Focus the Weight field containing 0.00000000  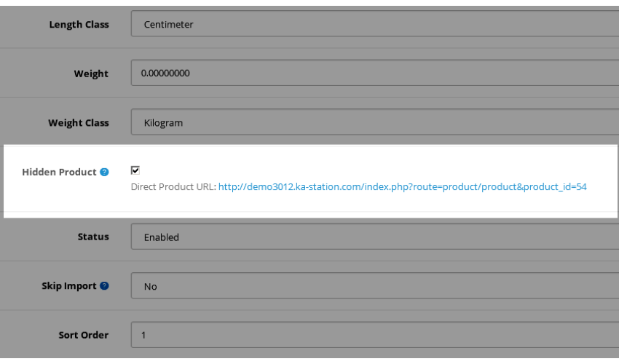[374, 73]
